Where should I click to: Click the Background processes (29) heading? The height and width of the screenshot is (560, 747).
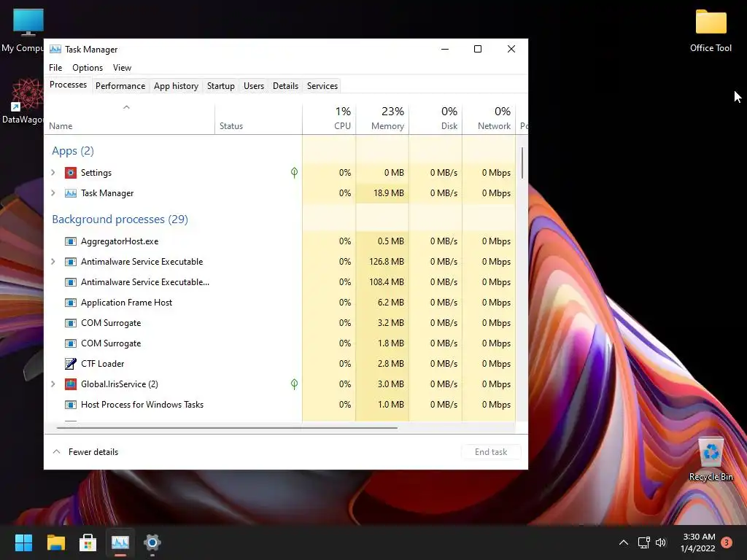tap(120, 219)
